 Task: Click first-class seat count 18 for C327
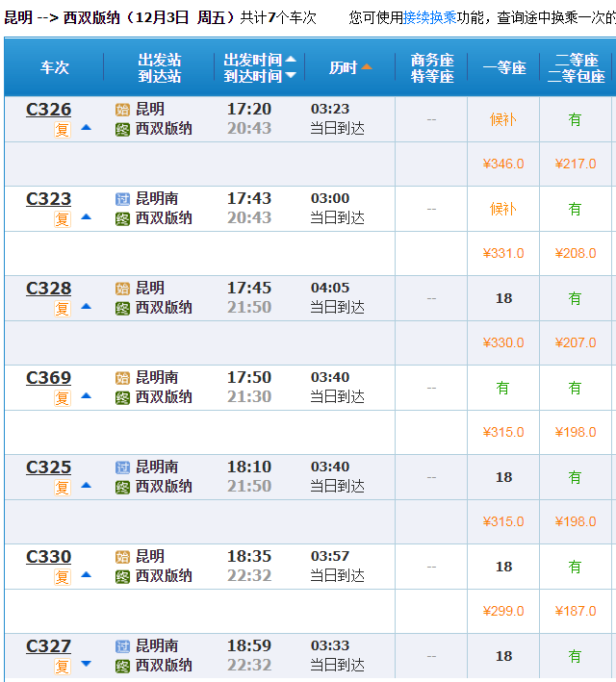pyautogui.click(x=503, y=656)
